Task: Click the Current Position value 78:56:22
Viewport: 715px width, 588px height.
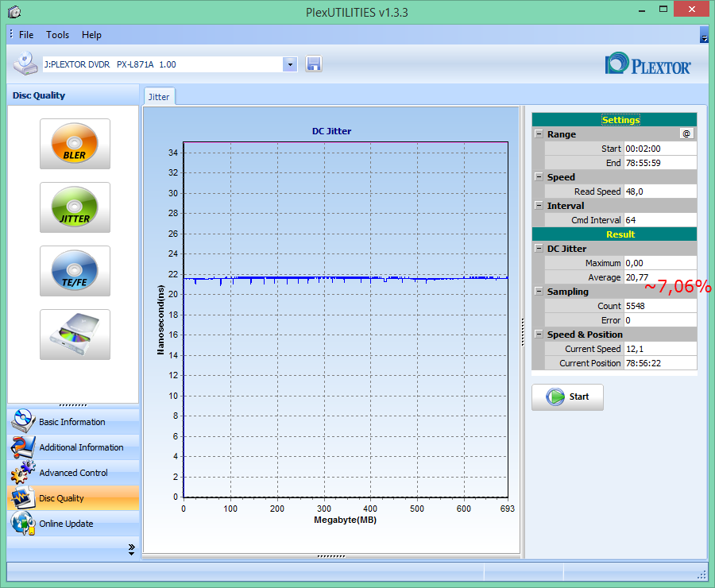Action: click(660, 363)
